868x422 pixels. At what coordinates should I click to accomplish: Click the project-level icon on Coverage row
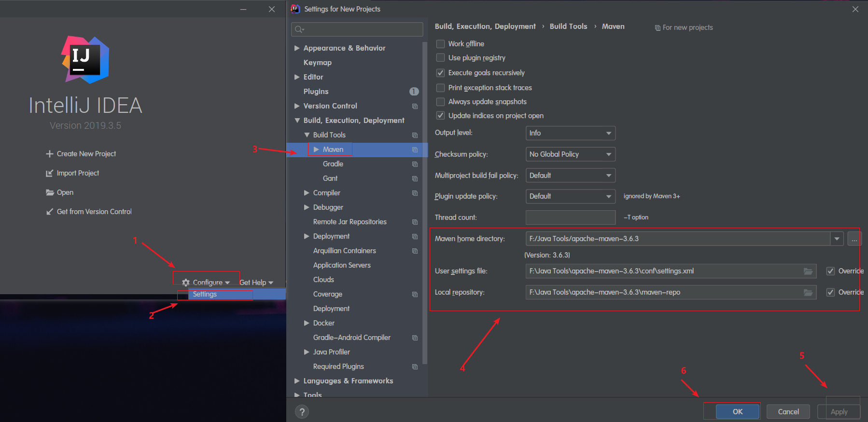click(x=415, y=294)
